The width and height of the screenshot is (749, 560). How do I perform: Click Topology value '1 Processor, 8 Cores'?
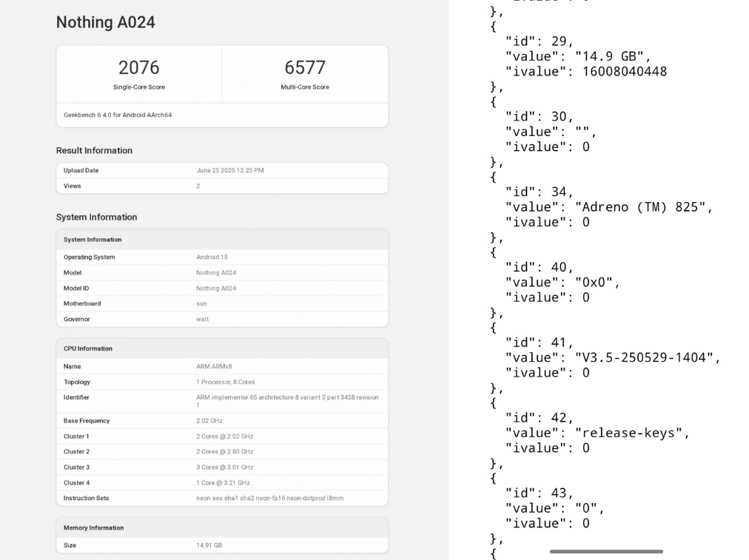pos(225,382)
